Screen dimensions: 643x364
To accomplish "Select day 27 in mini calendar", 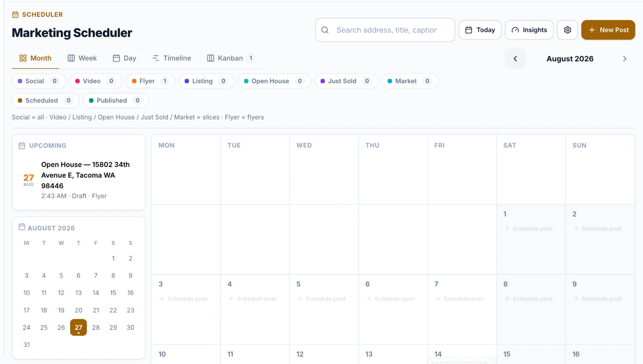I will click(78, 327).
